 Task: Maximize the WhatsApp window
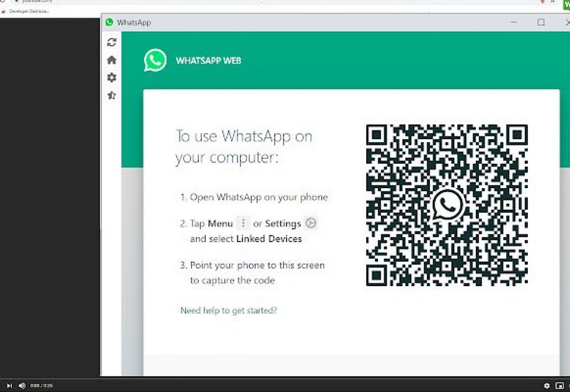541,22
